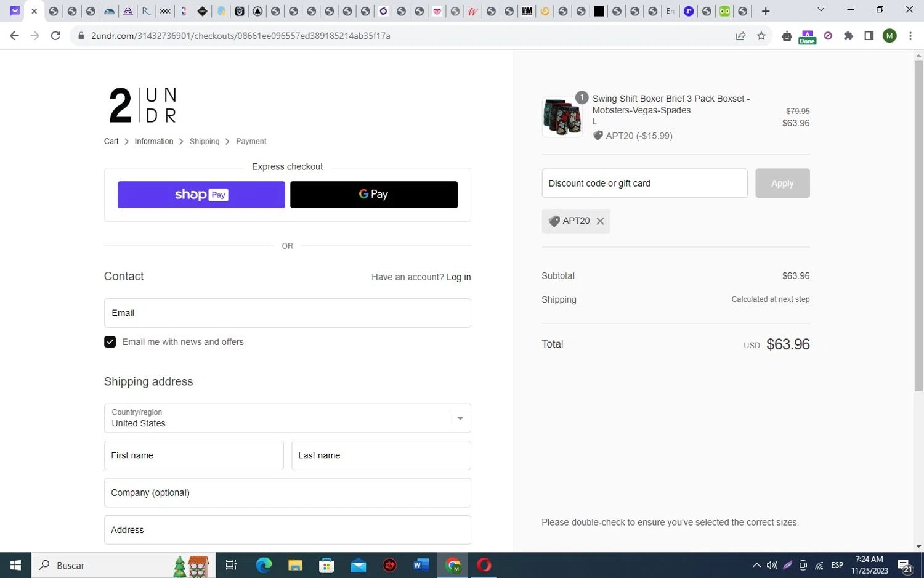Click the Last name field
This screenshot has height=578, width=924.
(x=381, y=455)
